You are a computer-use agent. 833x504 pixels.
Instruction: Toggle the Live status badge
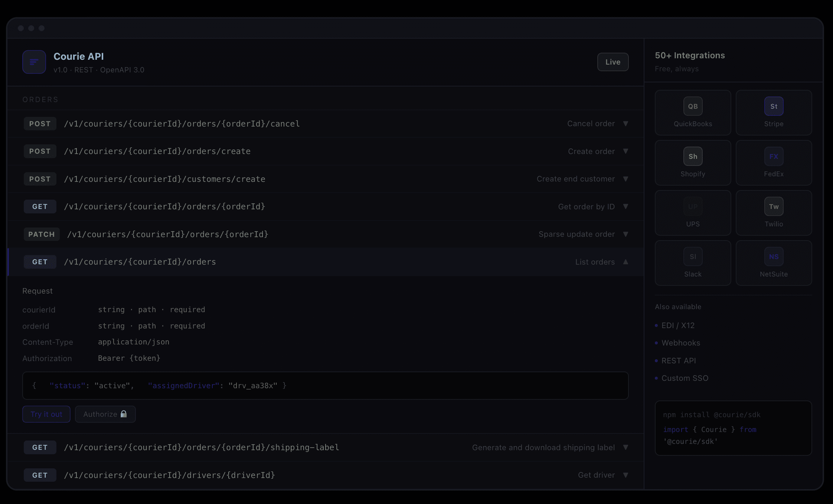tap(612, 62)
